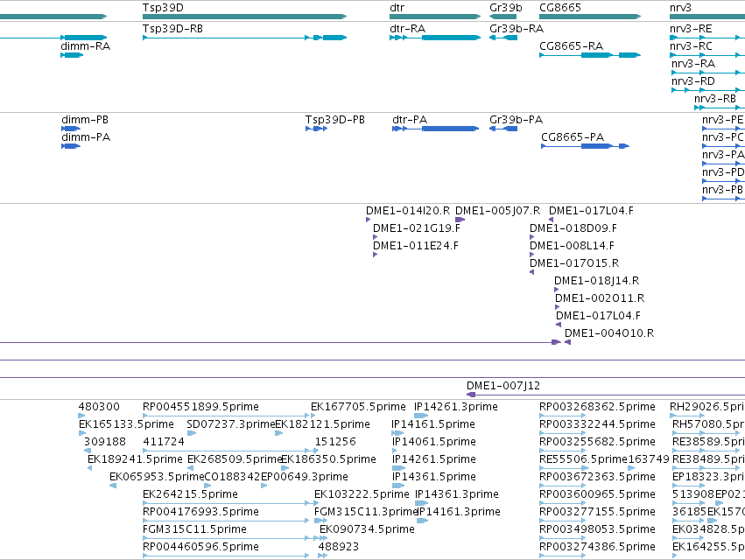Viewport: 745px width, 560px height.
Task: Click the DME1-008L14.F clone end
Action: (572, 246)
